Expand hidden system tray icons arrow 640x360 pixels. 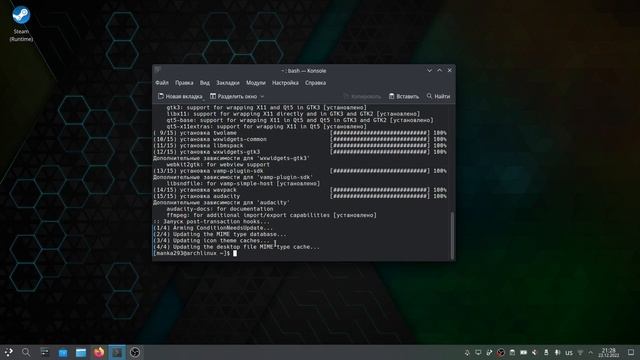591,352
